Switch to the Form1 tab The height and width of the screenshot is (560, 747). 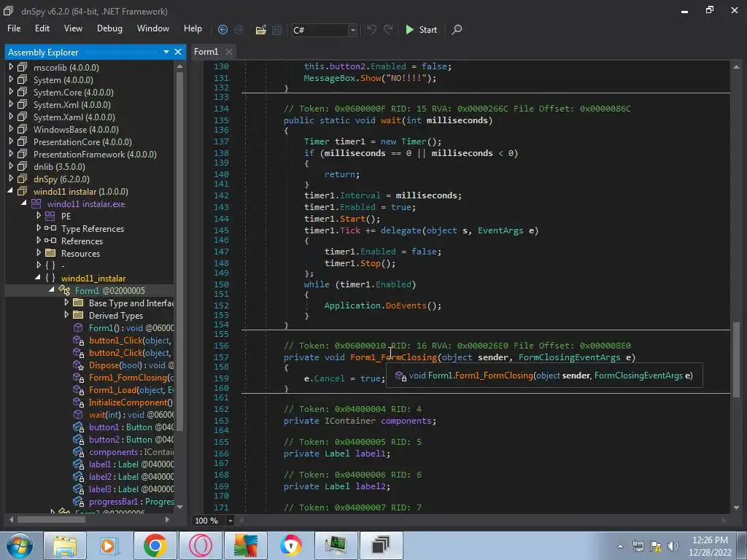[x=206, y=52]
